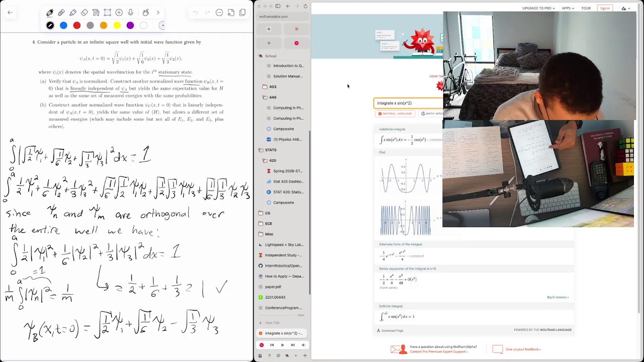
Task: Redo the stroke in notes
Action: (207, 13)
